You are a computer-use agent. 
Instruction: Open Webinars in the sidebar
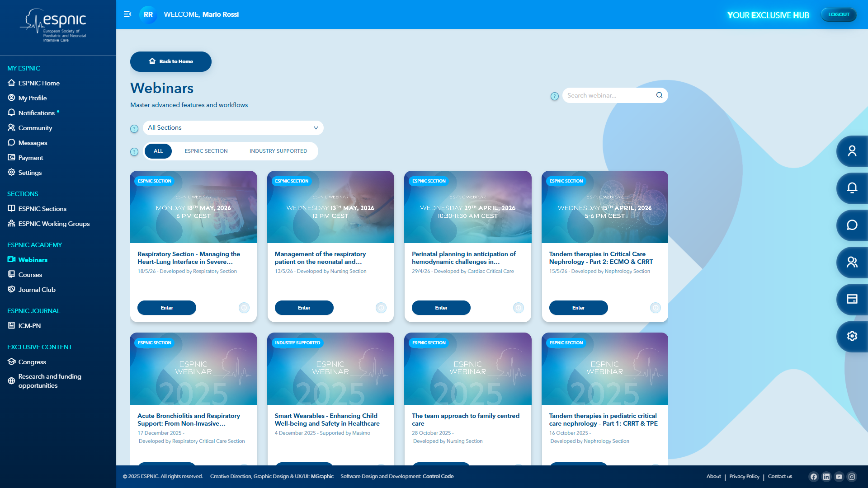[x=28, y=260]
